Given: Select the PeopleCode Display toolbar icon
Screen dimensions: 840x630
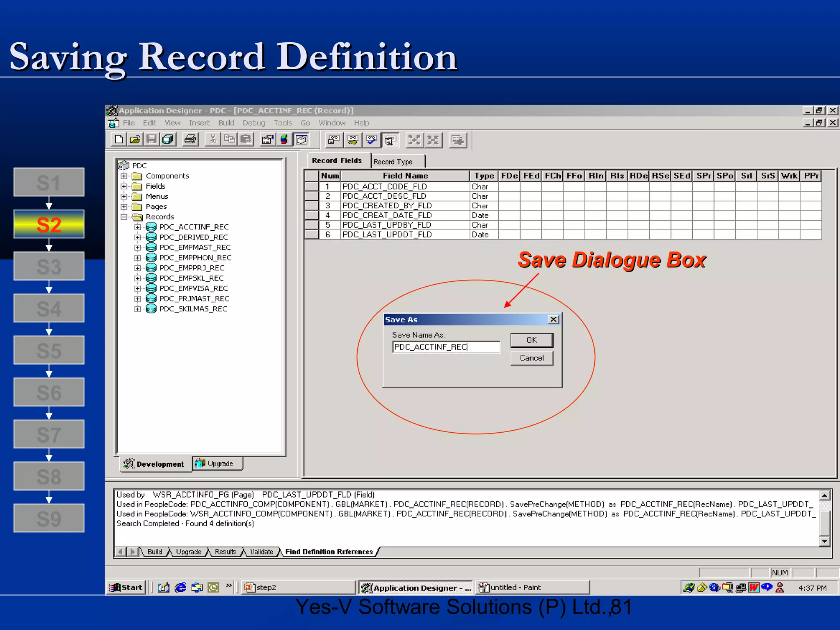Looking at the screenshot, I should [x=390, y=140].
